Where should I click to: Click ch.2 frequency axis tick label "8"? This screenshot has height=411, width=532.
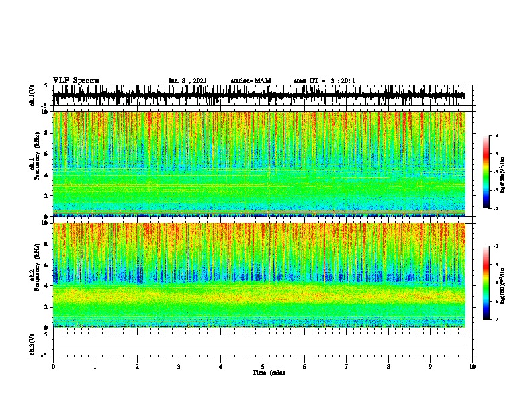coord(47,244)
